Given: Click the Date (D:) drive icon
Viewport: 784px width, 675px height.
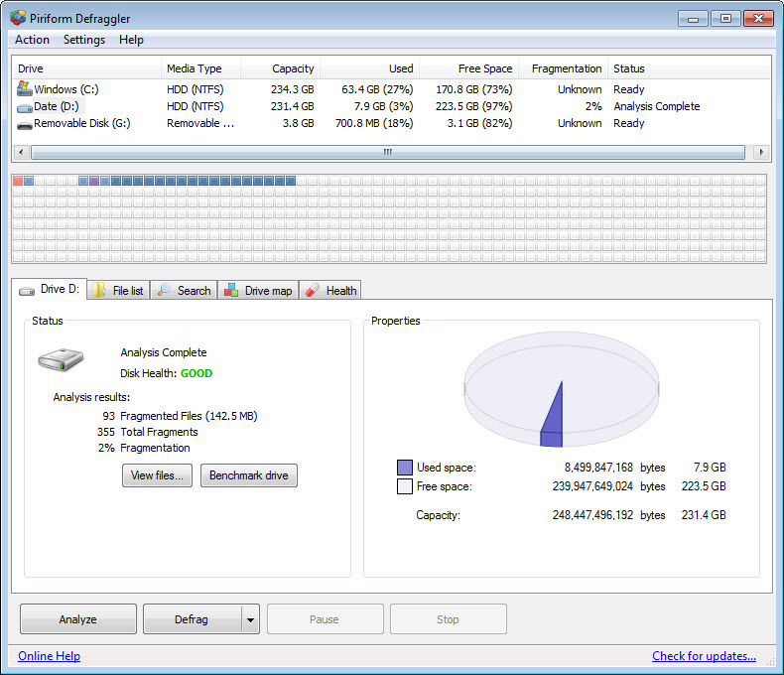Looking at the screenshot, I should coord(24,107).
